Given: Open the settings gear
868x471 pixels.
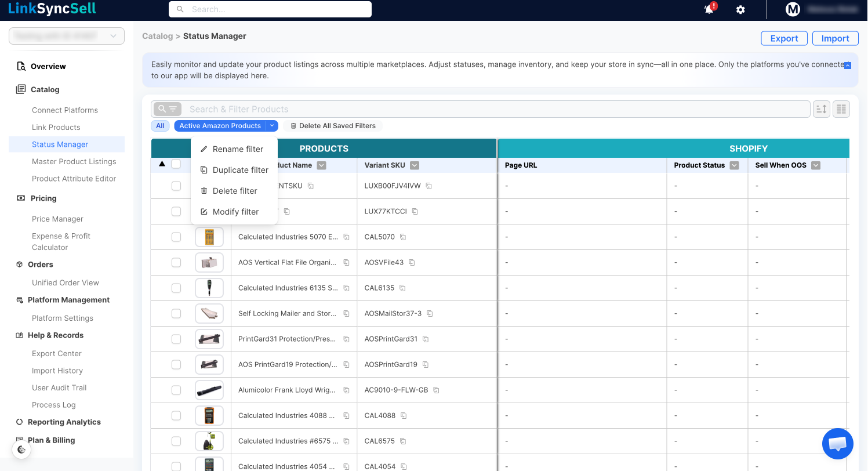Looking at the screenshot, I should (740, 10).
